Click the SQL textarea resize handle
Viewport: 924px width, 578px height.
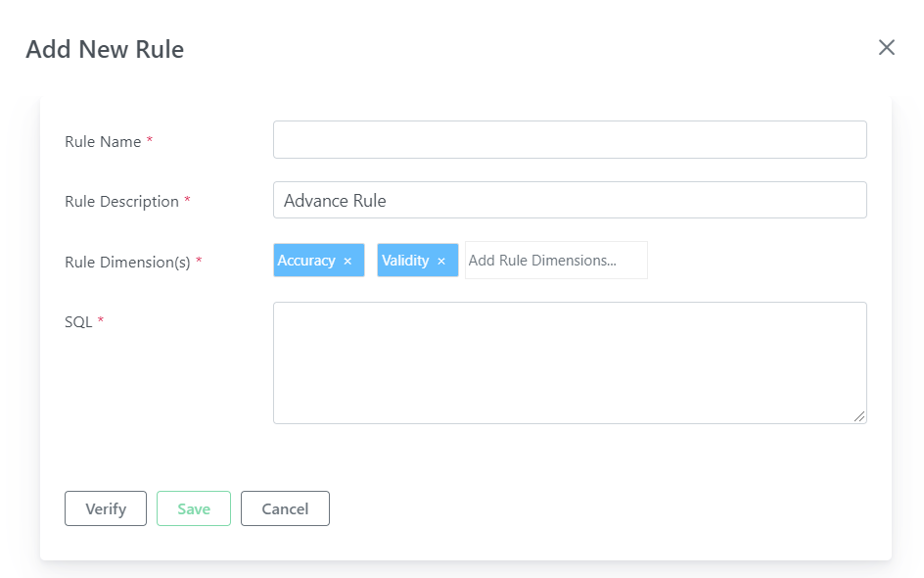(x=859, y=416)
